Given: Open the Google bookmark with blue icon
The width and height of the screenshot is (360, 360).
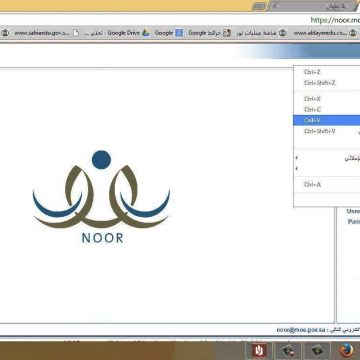Looking at the screenshot, I should tap(169, 33).
